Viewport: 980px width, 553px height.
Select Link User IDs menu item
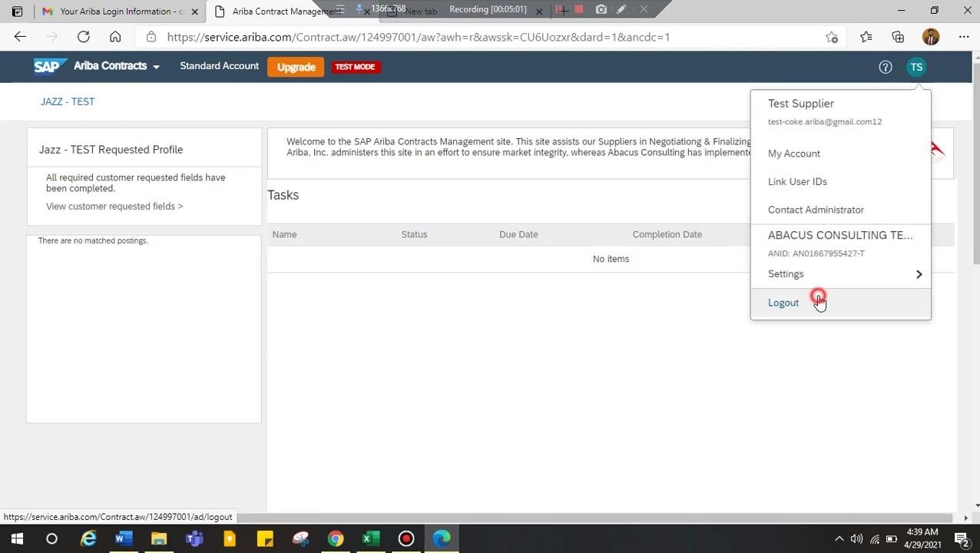click(797, 181)
